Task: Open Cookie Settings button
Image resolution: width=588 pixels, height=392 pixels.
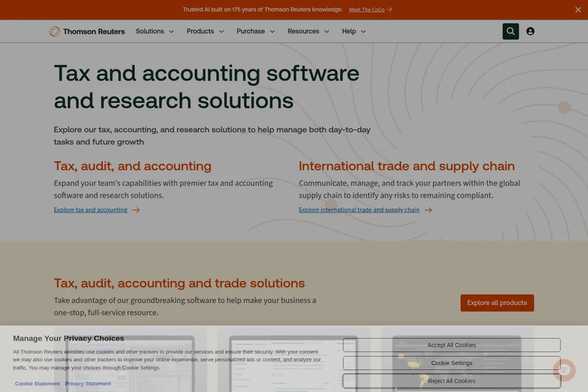Action: point(451,363)
